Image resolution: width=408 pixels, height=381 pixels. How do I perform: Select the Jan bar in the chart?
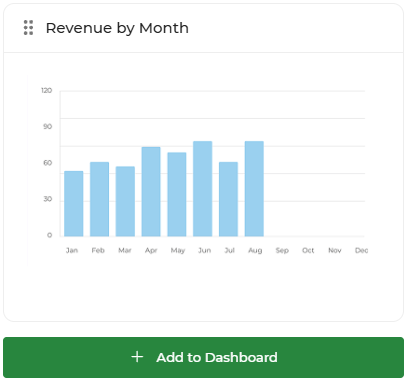[x=74, y=204]
